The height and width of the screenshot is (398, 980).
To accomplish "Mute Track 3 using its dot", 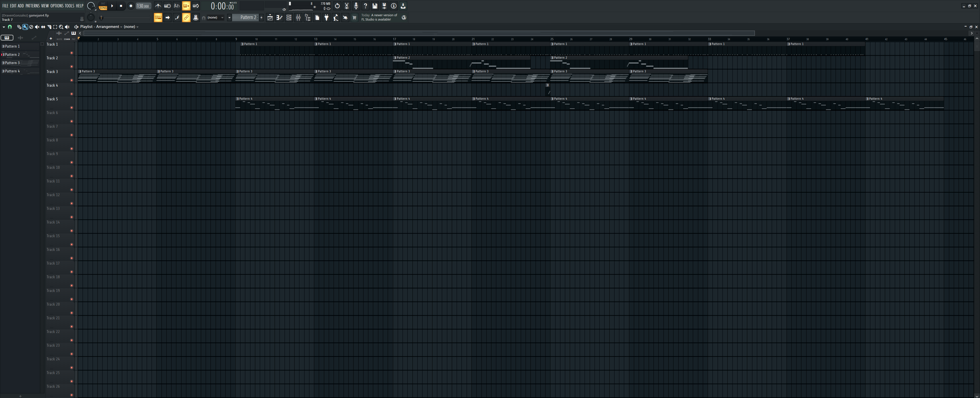I will click(72, 80).
